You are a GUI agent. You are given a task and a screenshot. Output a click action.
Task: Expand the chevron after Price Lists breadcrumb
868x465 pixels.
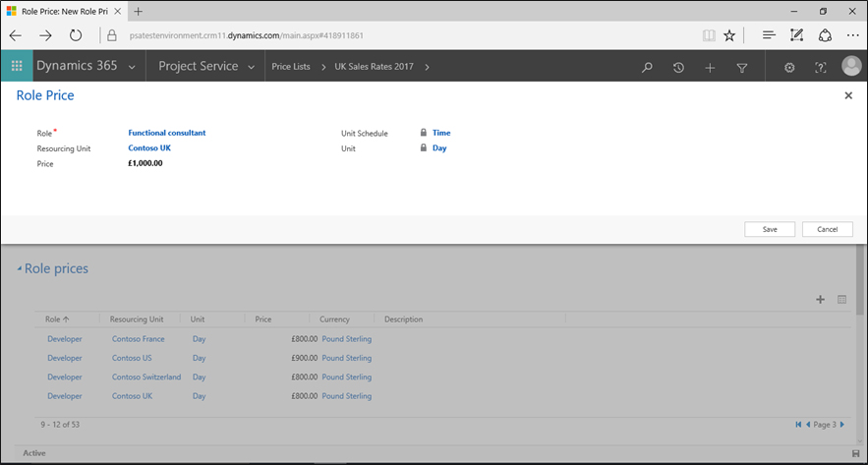(323, 67)
